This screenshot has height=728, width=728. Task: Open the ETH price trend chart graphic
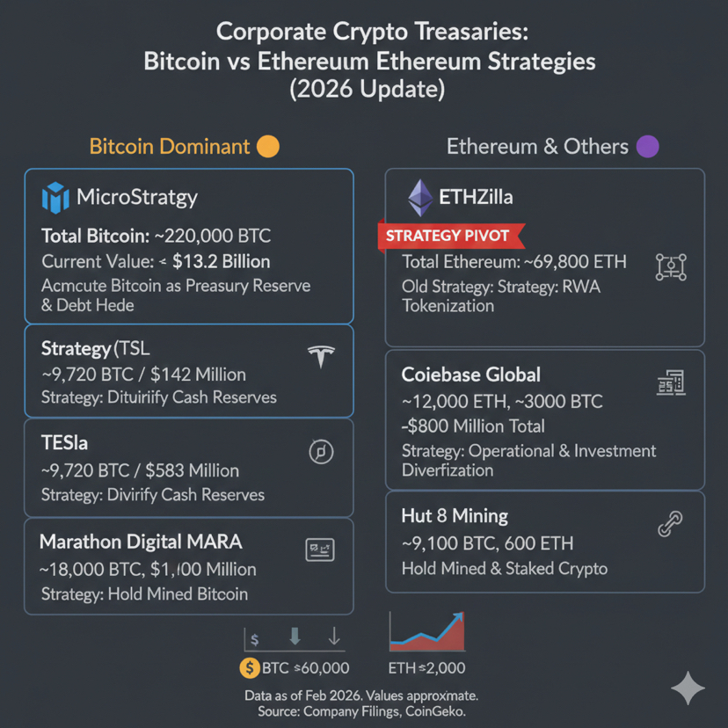426,633
